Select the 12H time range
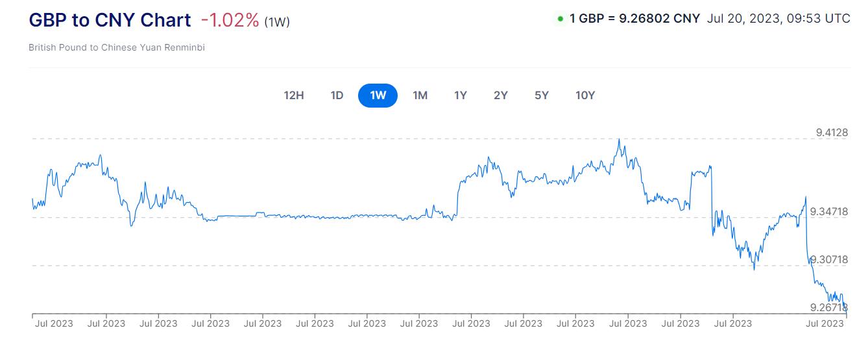The width and height of the screenshot is (868, 339). point(294,95)
